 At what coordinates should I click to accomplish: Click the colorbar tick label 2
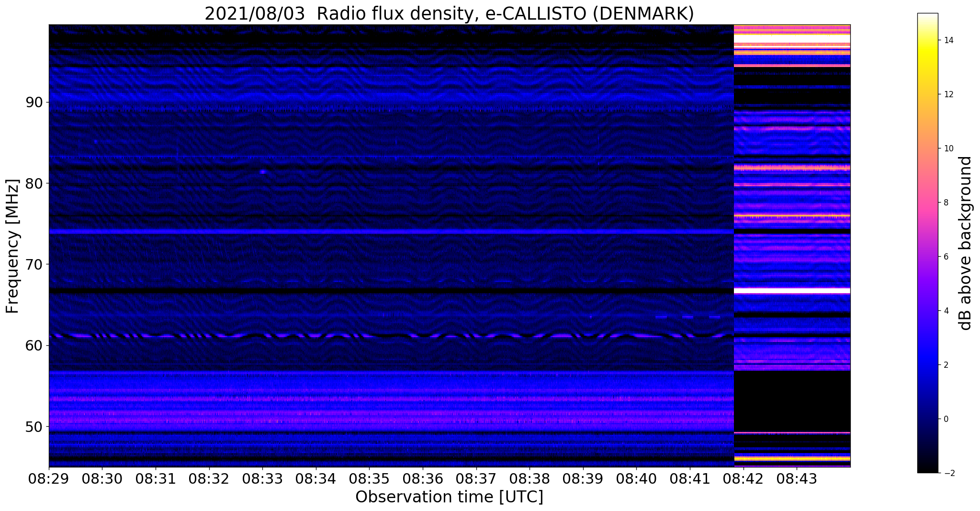coord(946,365)
